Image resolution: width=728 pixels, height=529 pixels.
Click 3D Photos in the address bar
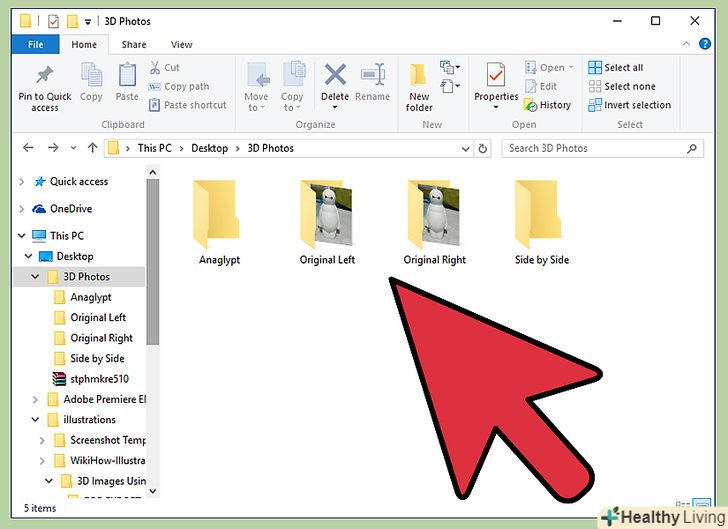point(271,148)
